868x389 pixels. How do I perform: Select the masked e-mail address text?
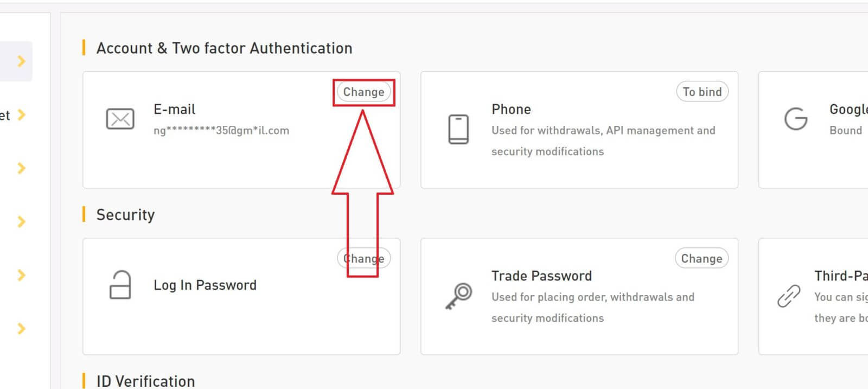point(221,130)
